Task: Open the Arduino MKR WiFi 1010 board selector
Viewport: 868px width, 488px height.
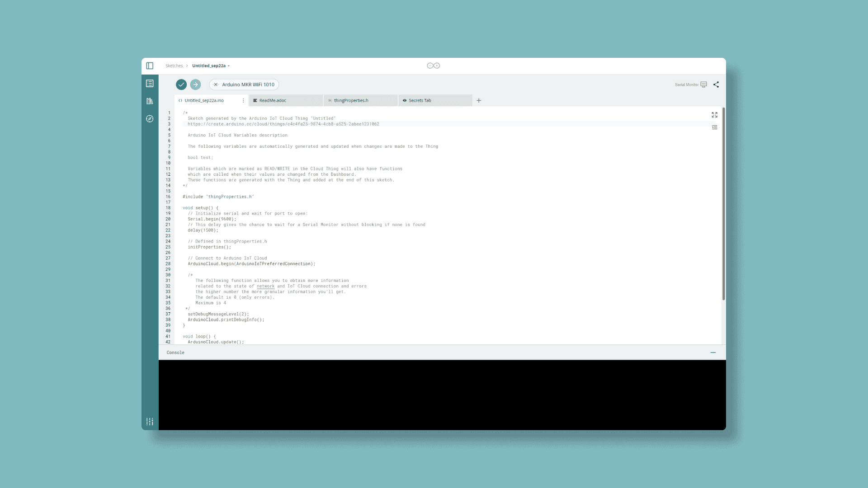Action: click(244, 84)
